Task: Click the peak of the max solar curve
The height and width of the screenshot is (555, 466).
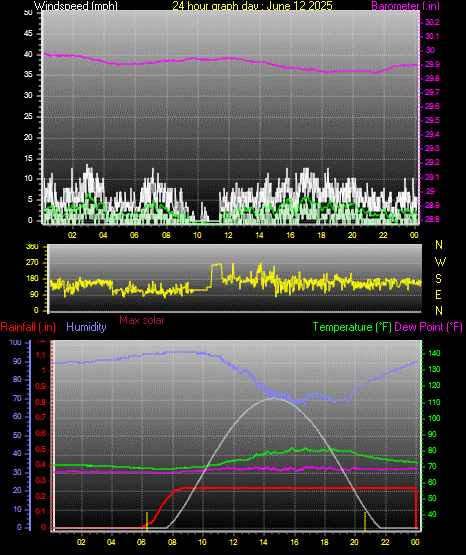Action: [x=274, y=399]
